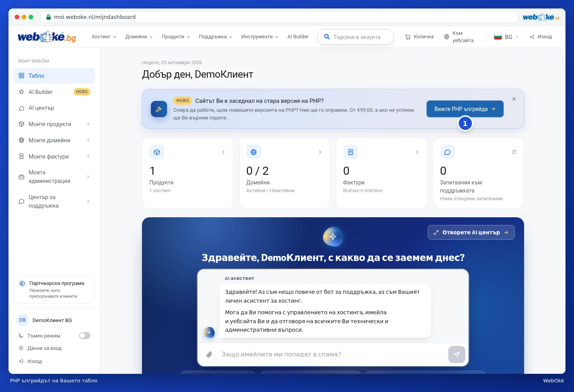Expand Моите фактури sidebar chevron
The image size is (574, 392).
pos(88,156)
